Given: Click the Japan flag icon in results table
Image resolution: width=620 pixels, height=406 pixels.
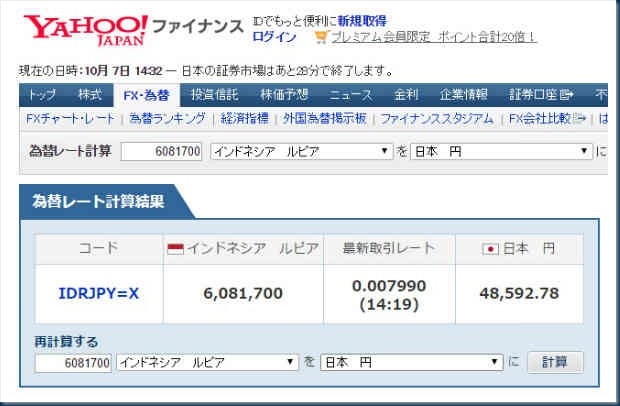Looking at the screenshot, I should (490, 249).
